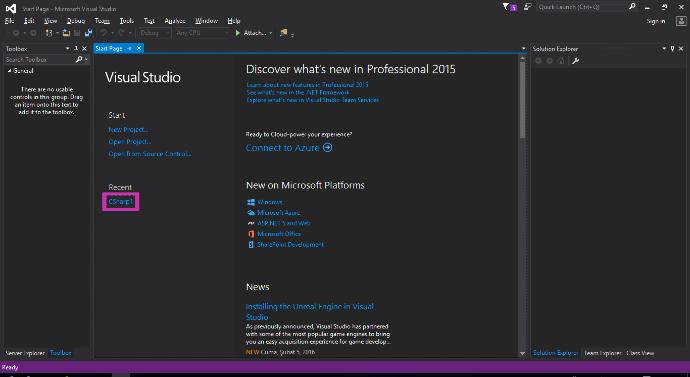Viewport: 690px width, 377px height.
Task: Open the File menu
Action: [9, 21]
